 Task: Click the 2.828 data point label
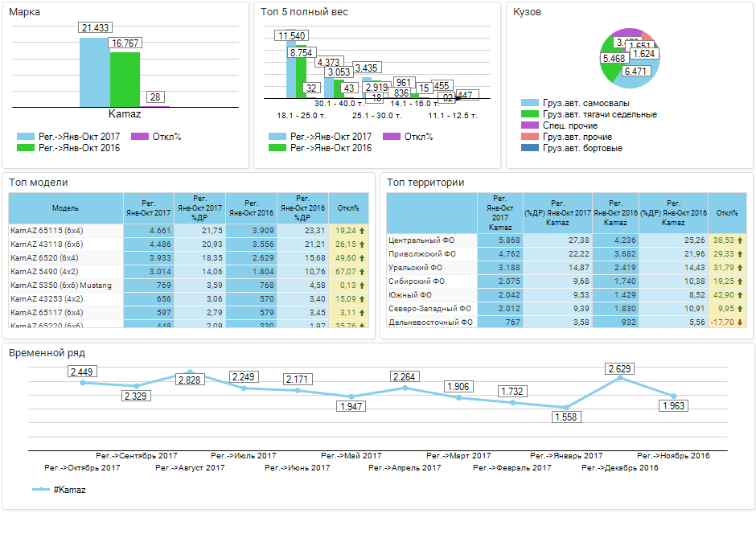189,380
